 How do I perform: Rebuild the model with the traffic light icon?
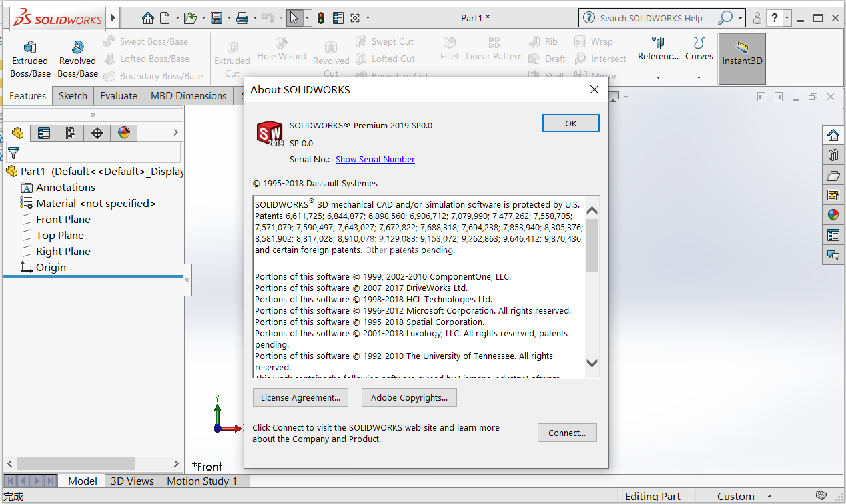click(321, 18)
